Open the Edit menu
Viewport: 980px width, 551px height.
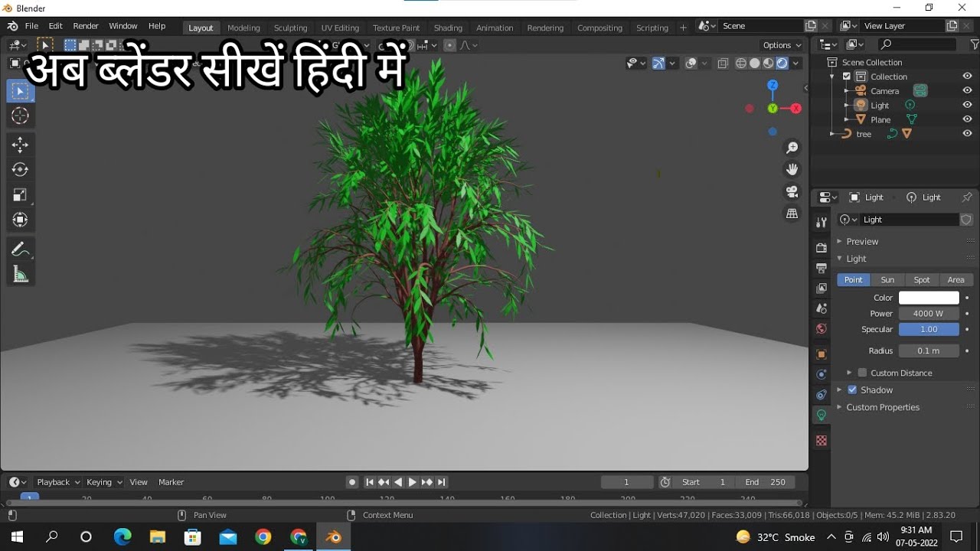point(56,26)
